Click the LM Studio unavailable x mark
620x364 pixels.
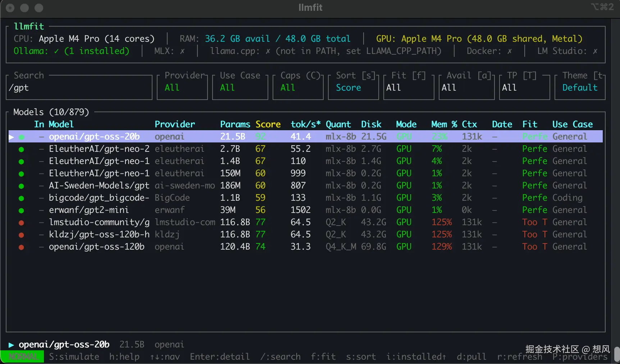595,51
